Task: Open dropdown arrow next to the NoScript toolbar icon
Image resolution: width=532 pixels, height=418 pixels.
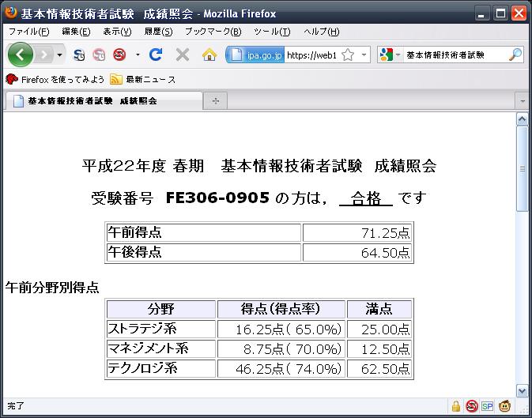Action: point(138,55)
